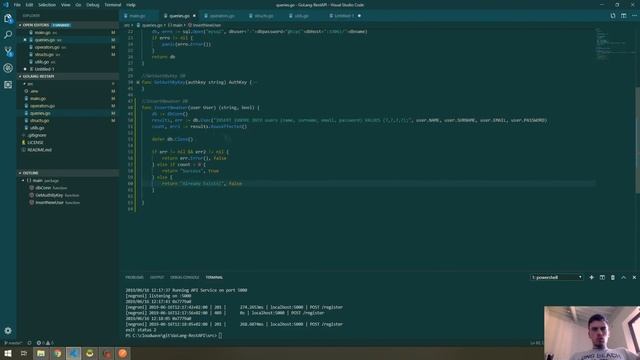Screen dimensions: 640x360
Task: Click the VS Code taskbar icon
Action: coord(73,353)
